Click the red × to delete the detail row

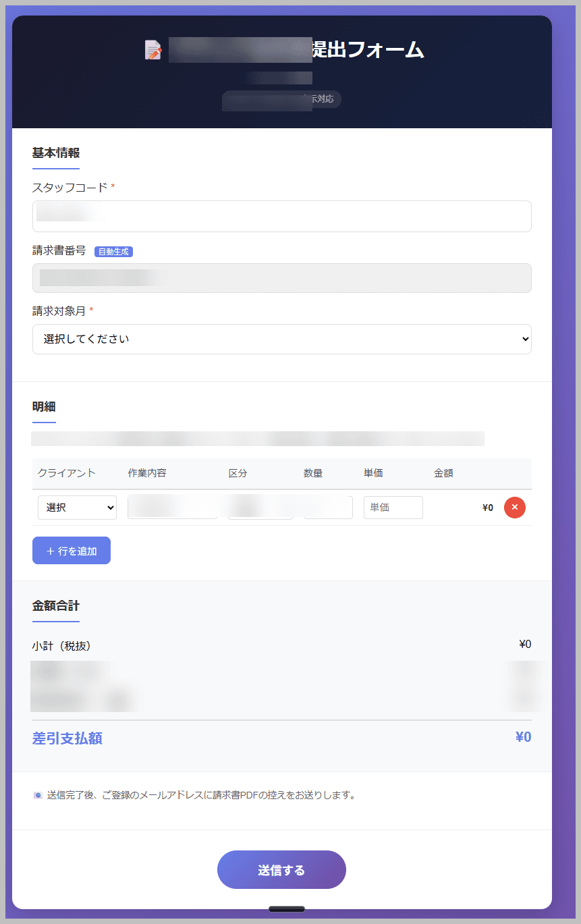point(514,507)
